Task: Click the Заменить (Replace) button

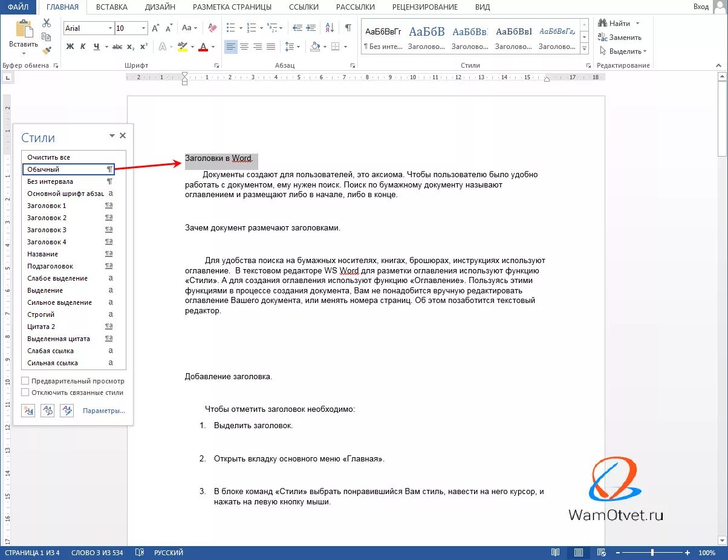Action: point(620,37)
